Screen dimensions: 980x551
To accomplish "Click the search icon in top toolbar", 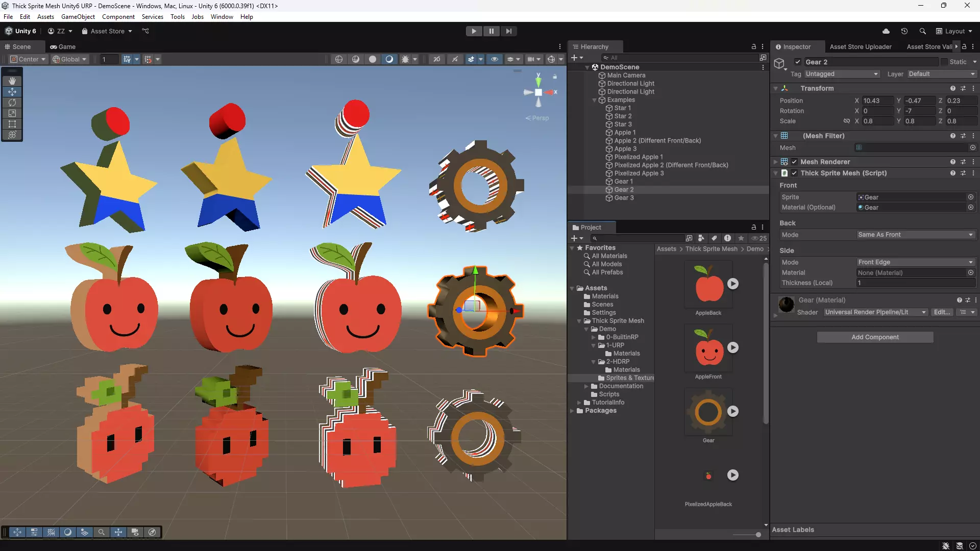I will tap(922, 31).
